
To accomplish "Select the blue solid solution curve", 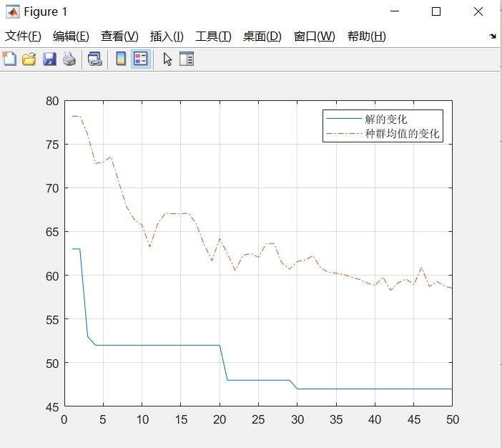I will [157, 345].
